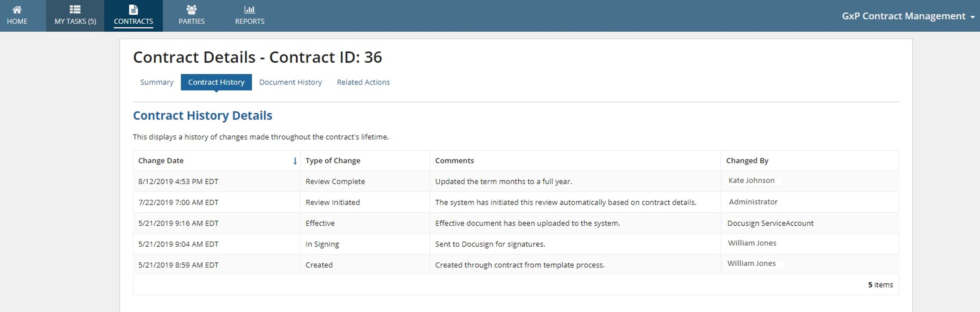The height and width of the screenshot is (312, 980).
Task: Click comment about system initiated review automatically
Action: 566,202
